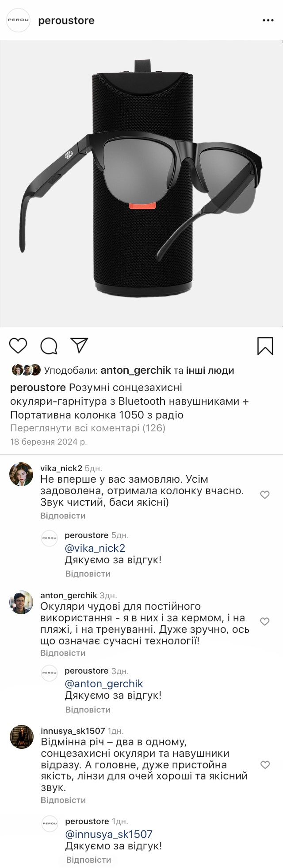Like innusya_sk1507's comment
The image size is (283, 868).
pos(265,765)
